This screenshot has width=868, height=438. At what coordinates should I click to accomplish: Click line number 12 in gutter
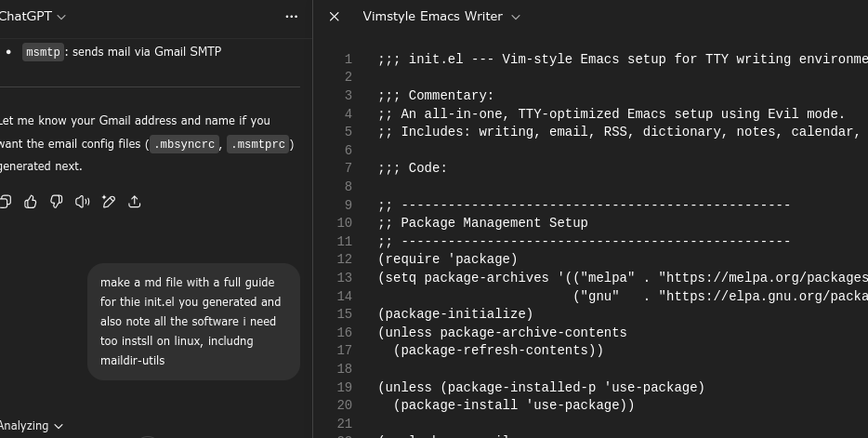345,259
